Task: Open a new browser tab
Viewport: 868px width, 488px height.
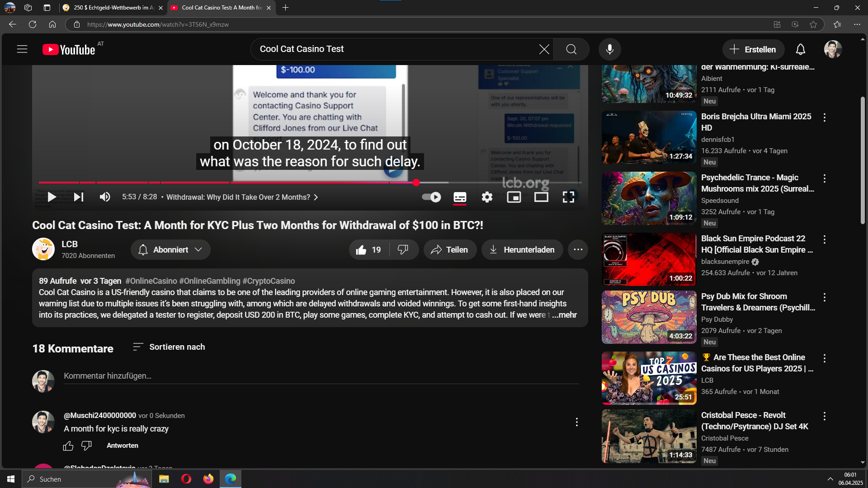Action: (285, 8)
